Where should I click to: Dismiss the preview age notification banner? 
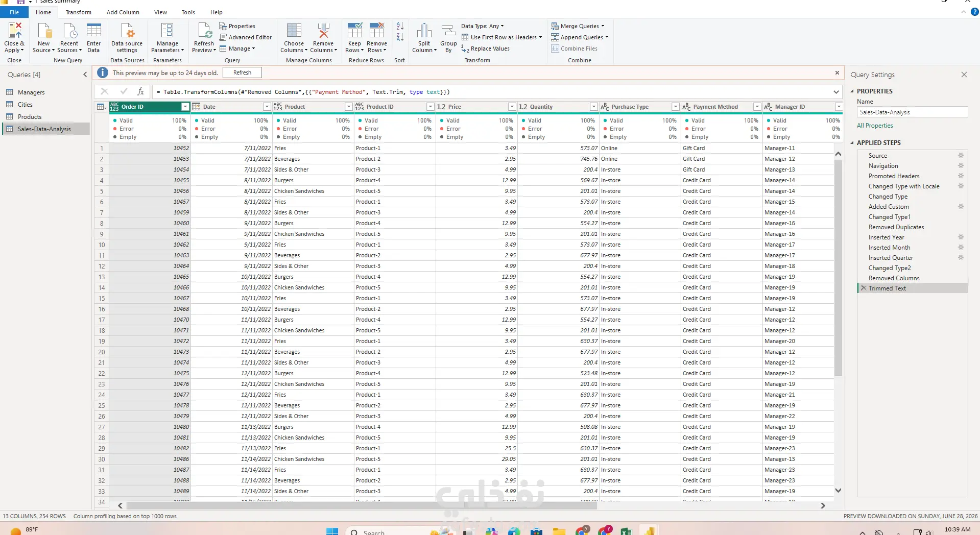pos(837,73)
